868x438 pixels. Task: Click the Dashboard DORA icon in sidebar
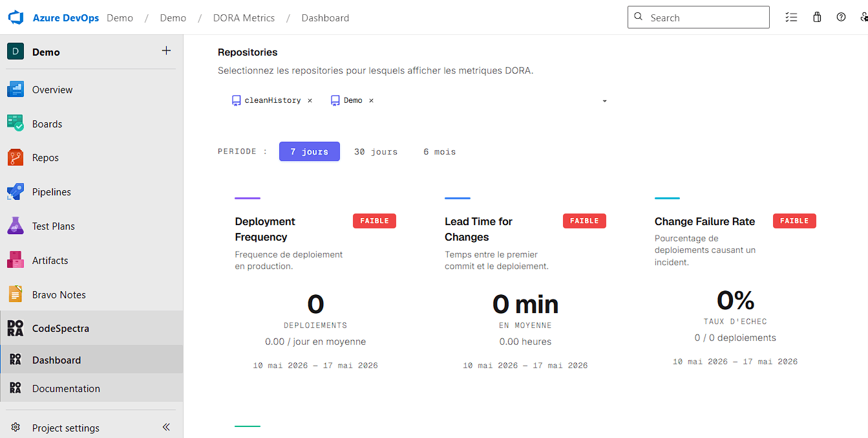(x=16, y=360)
